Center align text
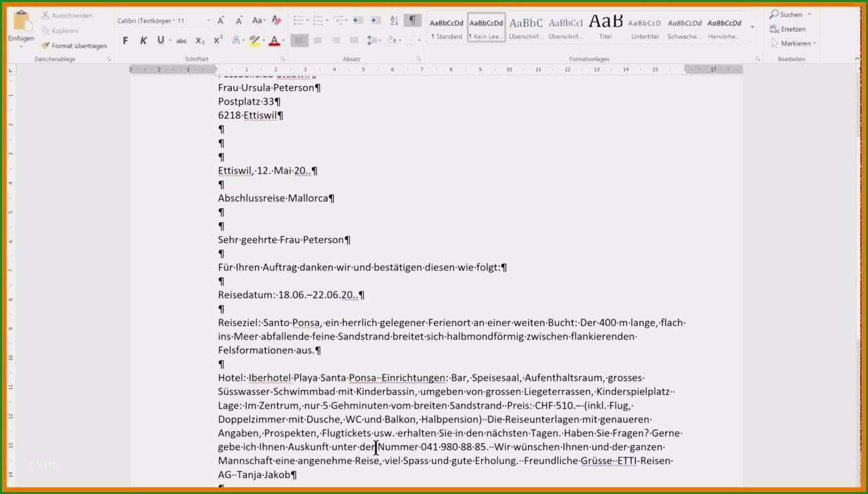 click(x=318, y=41)
